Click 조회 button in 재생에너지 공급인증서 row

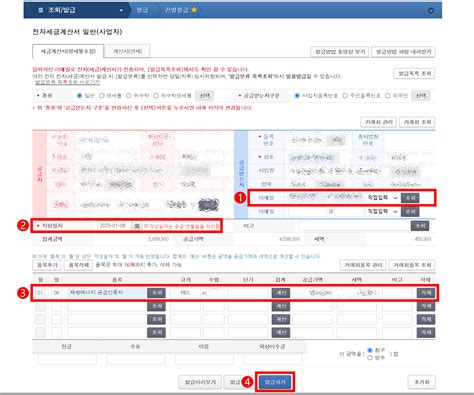(156, 293)
